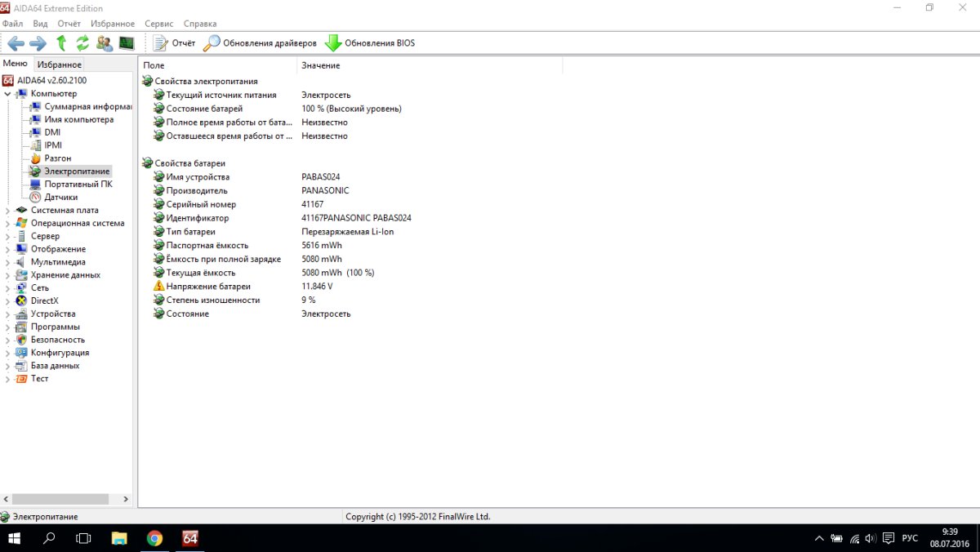This screenshot has width=980, height=552.
Task: Open the Файл menu
Action: (x=12, y=24)
